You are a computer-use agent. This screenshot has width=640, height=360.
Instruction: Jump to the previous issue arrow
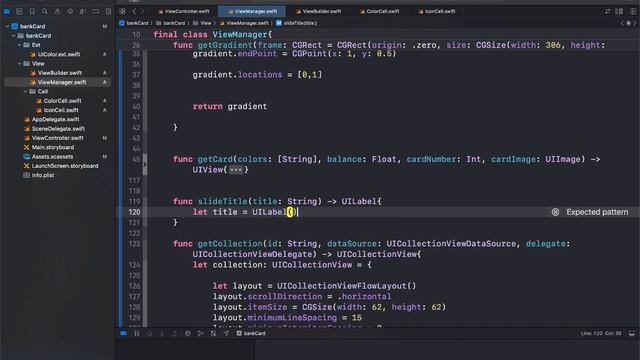pos(622,23)
